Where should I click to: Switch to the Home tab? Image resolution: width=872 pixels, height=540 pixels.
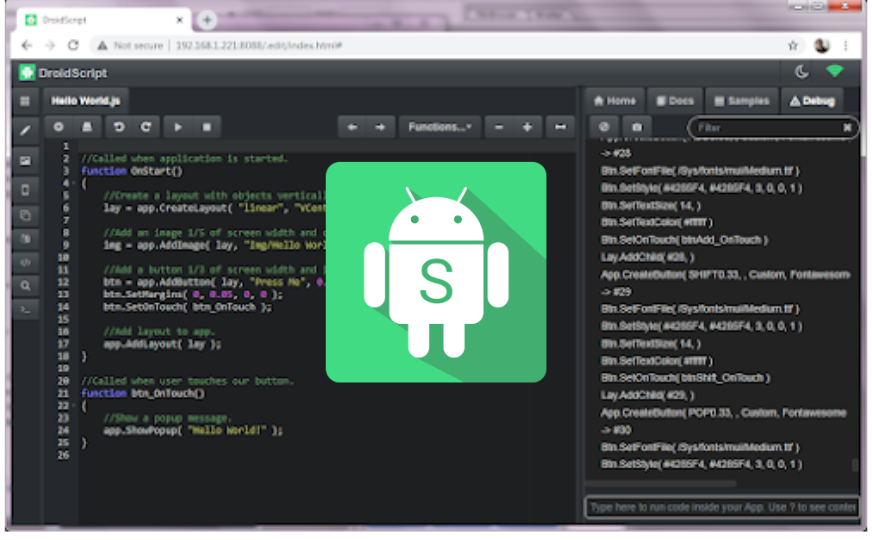615,101
